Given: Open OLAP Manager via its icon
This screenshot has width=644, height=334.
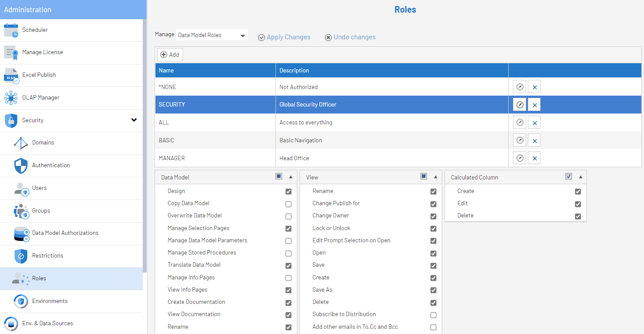Looking at the screenshot, I should 11,98.
